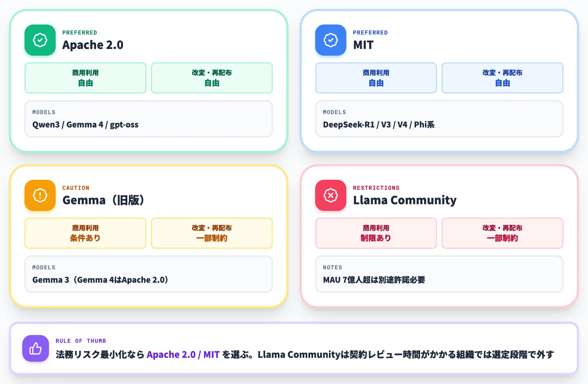Open the DeepSeek-R1 / V3 / V4 / Phi系 models box

pyautogui.click(x=439, y=119)
